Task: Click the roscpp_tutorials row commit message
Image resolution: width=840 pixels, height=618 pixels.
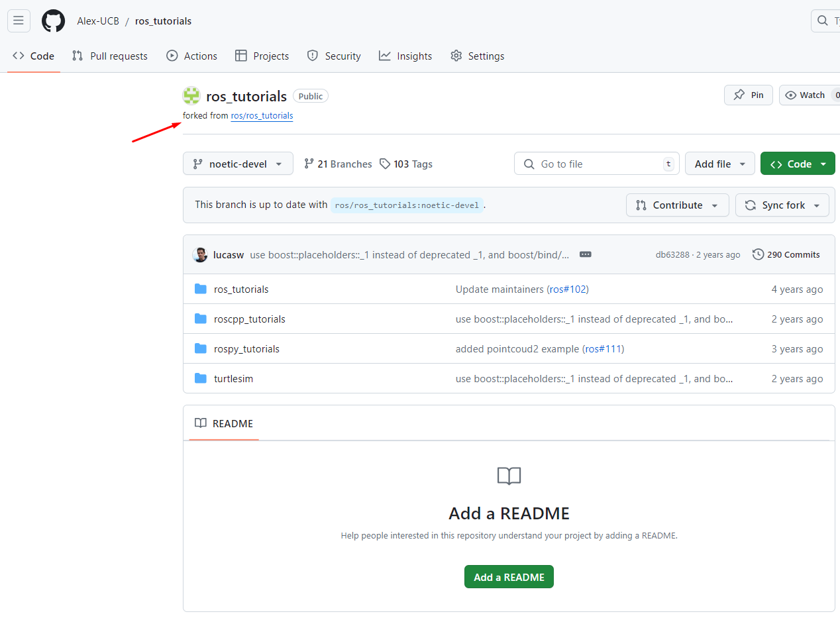Action: (594, 319)
